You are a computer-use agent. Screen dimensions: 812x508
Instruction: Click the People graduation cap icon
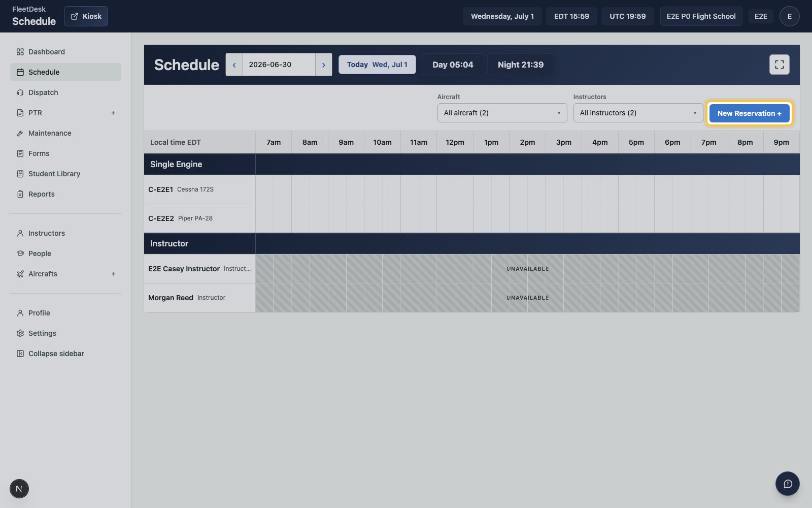coord(20,253)
